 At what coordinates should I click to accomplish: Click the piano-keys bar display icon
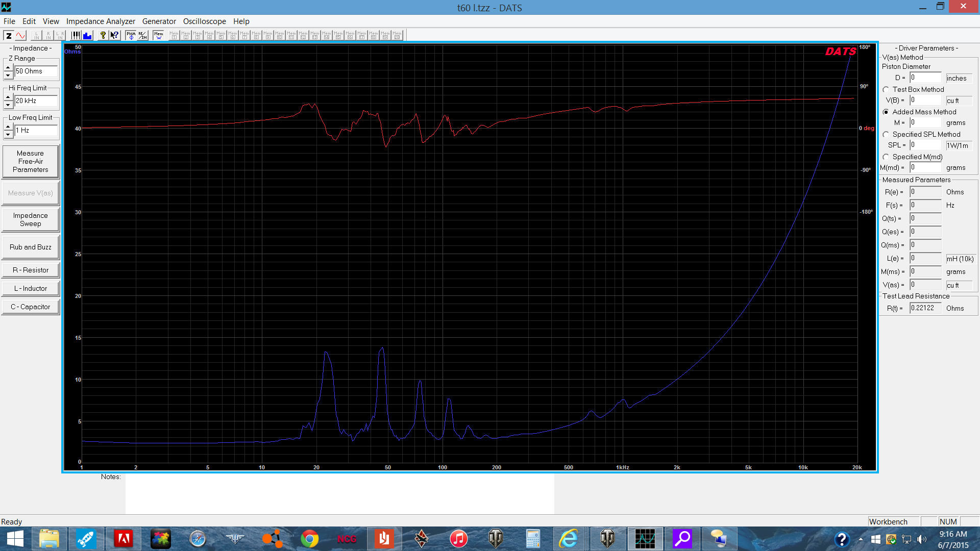point(76,35)
